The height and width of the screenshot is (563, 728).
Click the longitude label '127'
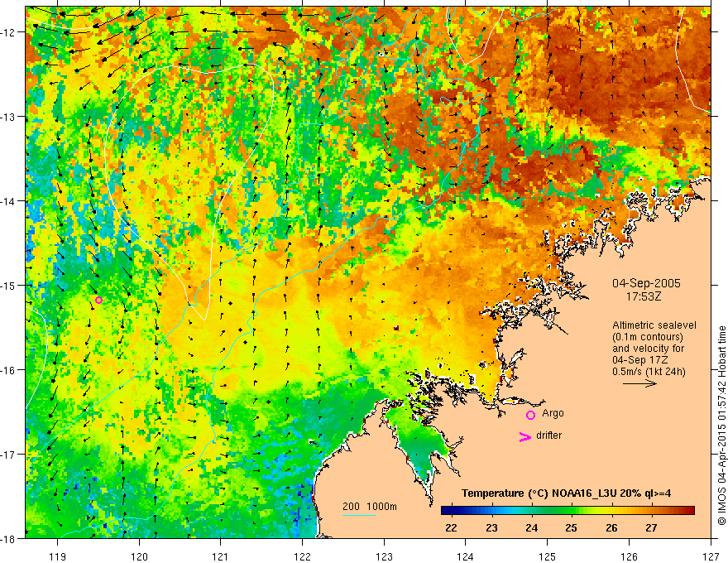[x=711, y=556]
